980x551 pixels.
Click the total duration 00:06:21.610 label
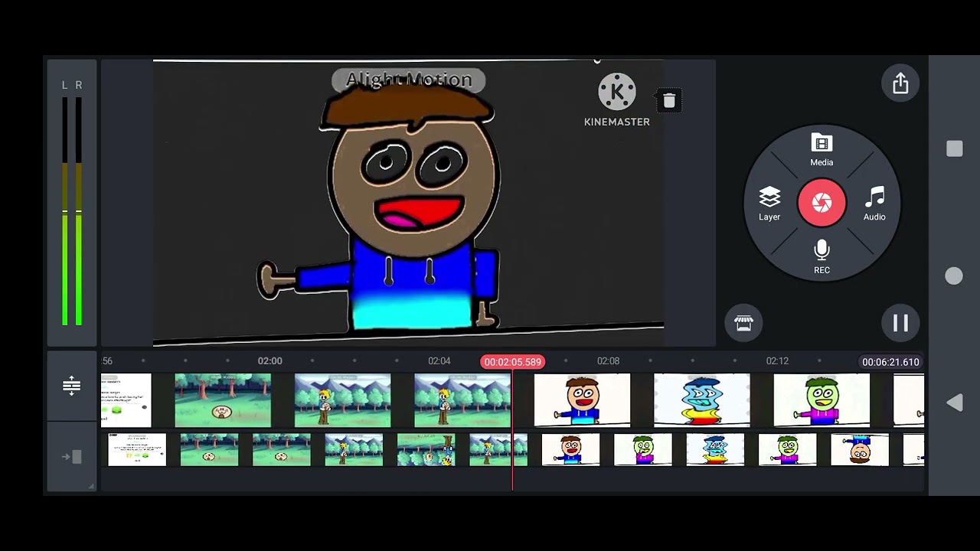tap(890, 362)
